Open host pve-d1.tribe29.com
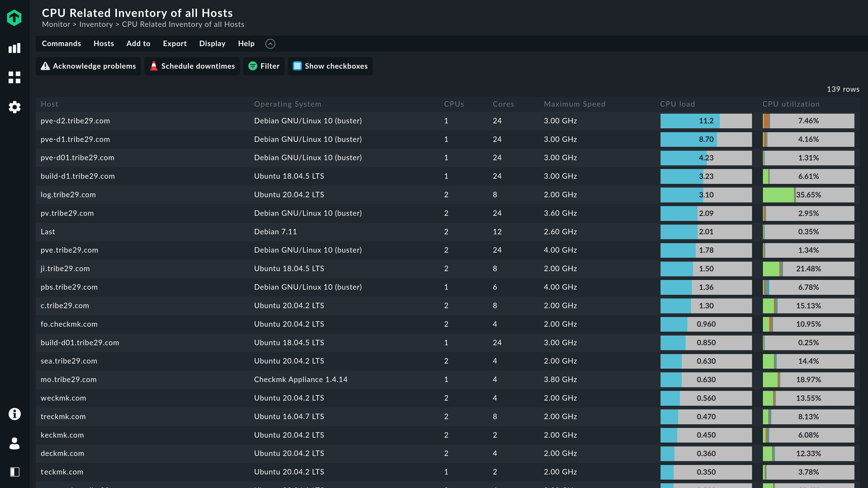The image size is (868, 488). point(75,139)
